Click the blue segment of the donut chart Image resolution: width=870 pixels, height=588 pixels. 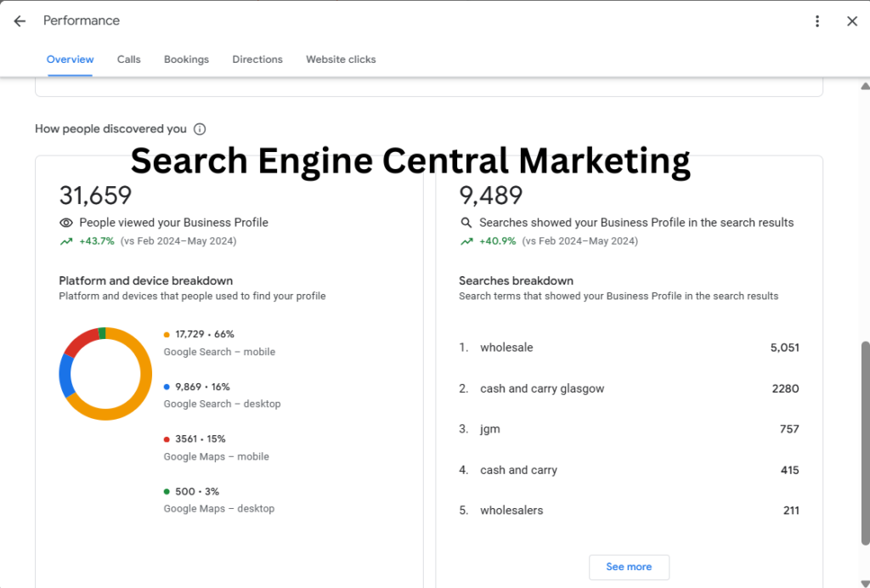click(x=66, y=376)
